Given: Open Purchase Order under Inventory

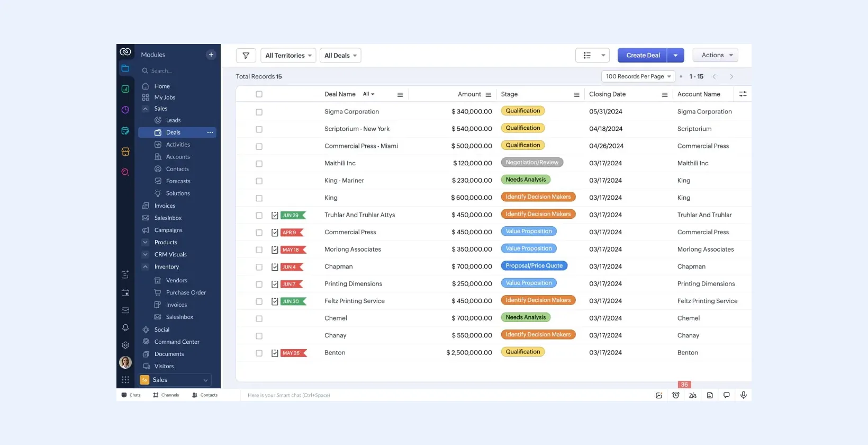Looking at the screenshot, I should (x=186, y=292).
